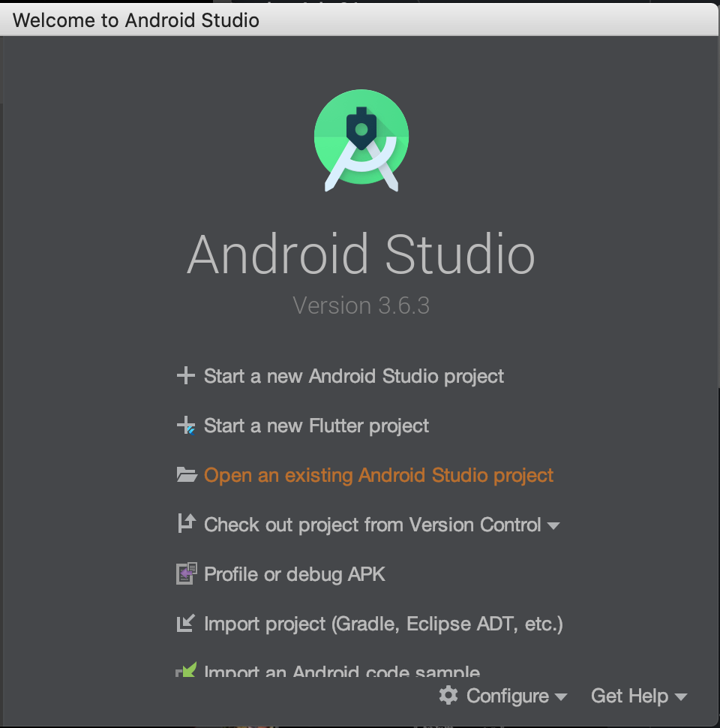Viewport: 720px width, 728px height.
Task: Click the Welcome to Android Studio title bar
Action: coord(359,20)
